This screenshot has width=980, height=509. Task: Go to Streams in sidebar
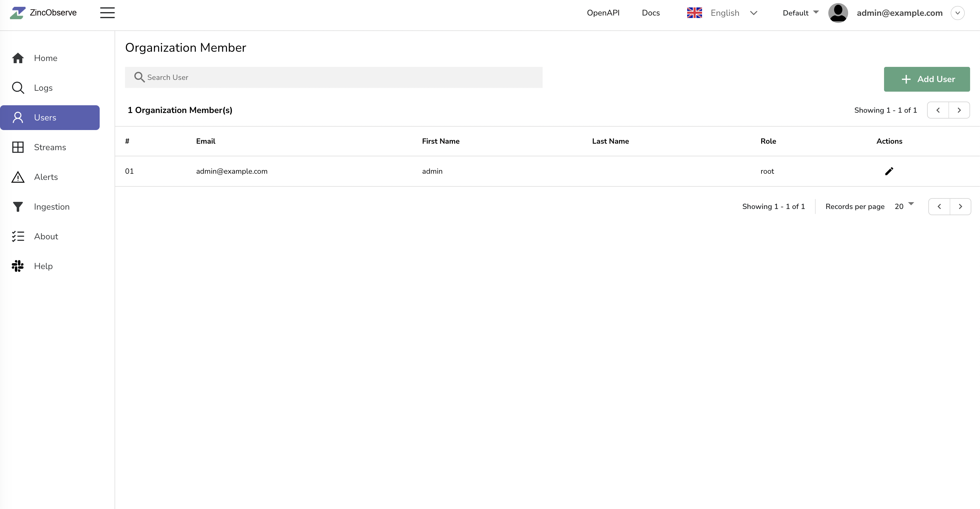tap(50, 147)
